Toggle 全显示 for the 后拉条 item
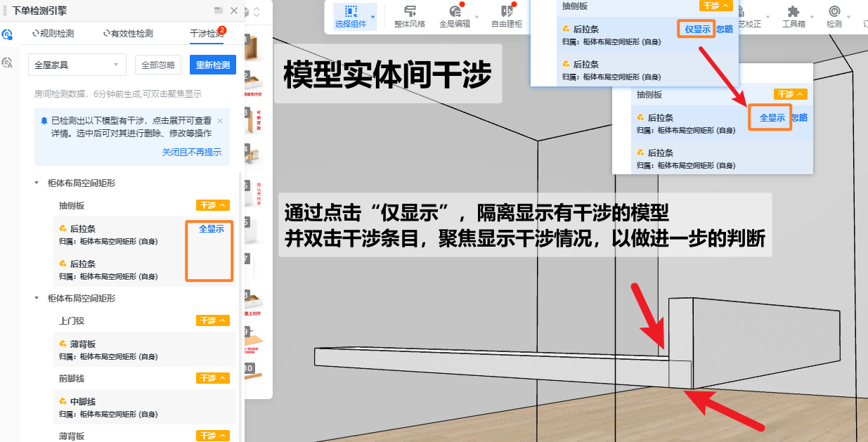The height and width of the screenshot is (442, 868). pyautogui.click(x=212, y=228)
